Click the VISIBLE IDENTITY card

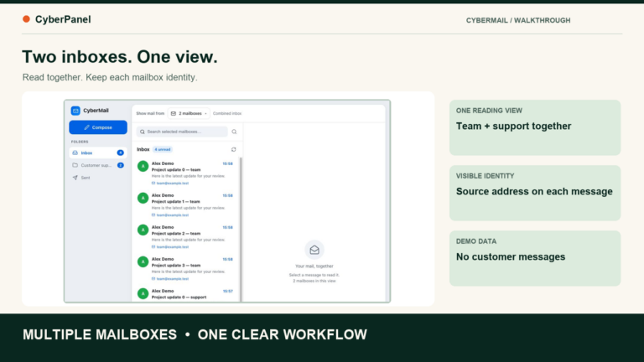coord(535,193)
